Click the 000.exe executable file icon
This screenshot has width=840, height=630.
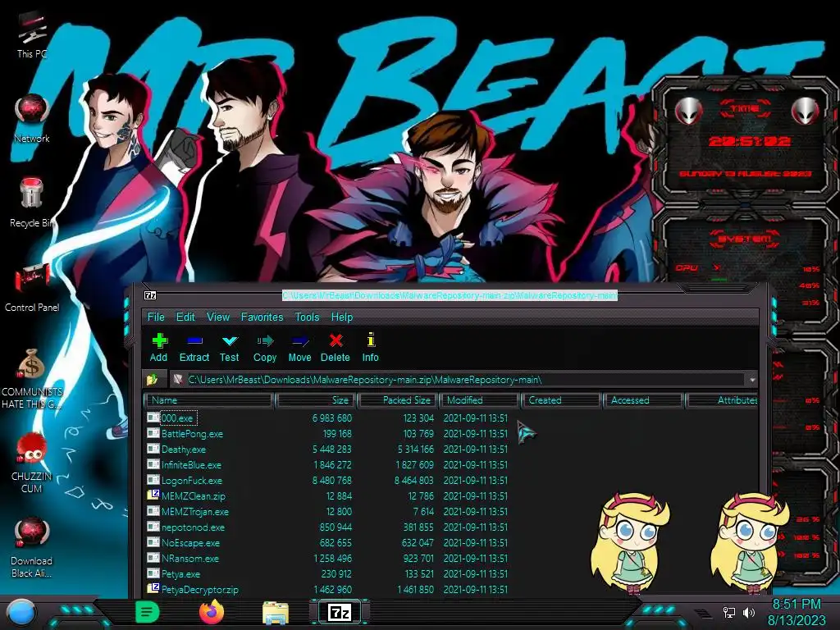pyautogui.click(x=153, y=418)
